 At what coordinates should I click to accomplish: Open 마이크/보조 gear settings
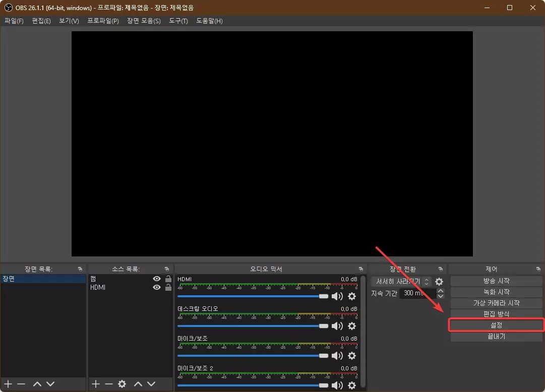pos(352,356)
